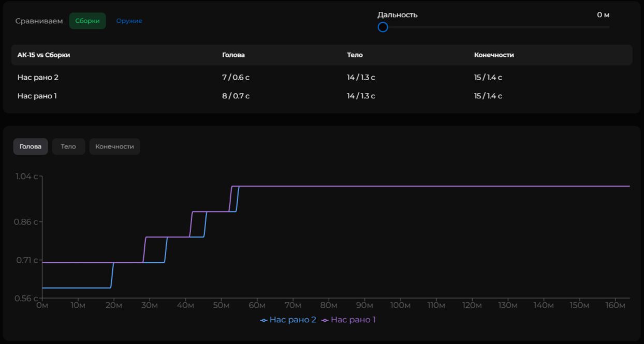Show the Конечности chart tab

114,146
